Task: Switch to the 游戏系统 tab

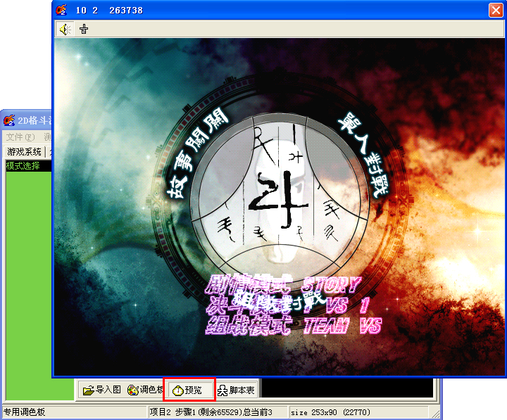Action: [24, 151]
